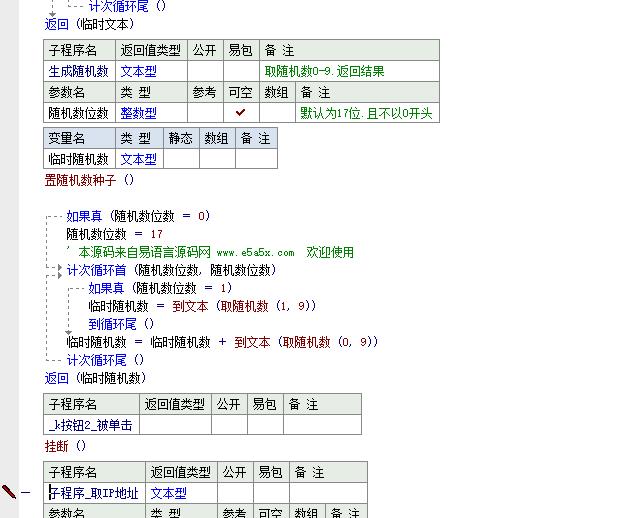This screenshot has height=518, width=643.
Task: Click the 计次循环首 loop start line
Action: pos(171,270)
